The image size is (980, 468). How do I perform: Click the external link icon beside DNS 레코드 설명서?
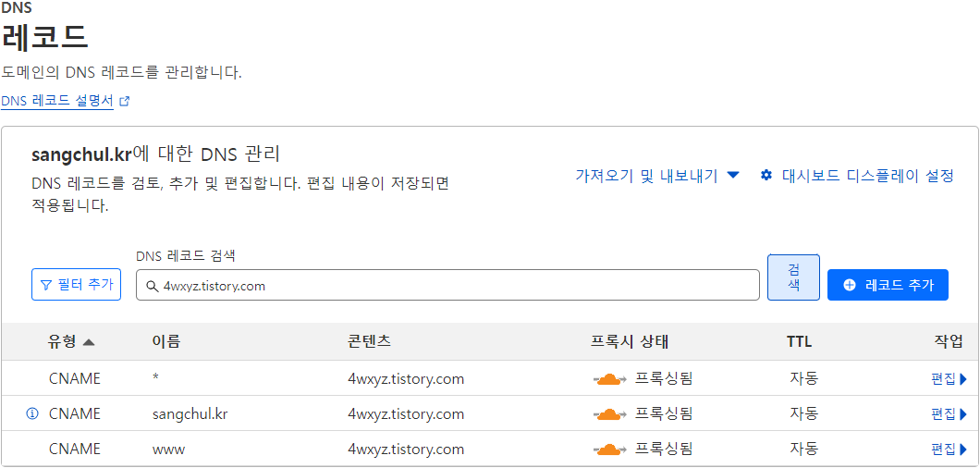coord(125,102)
